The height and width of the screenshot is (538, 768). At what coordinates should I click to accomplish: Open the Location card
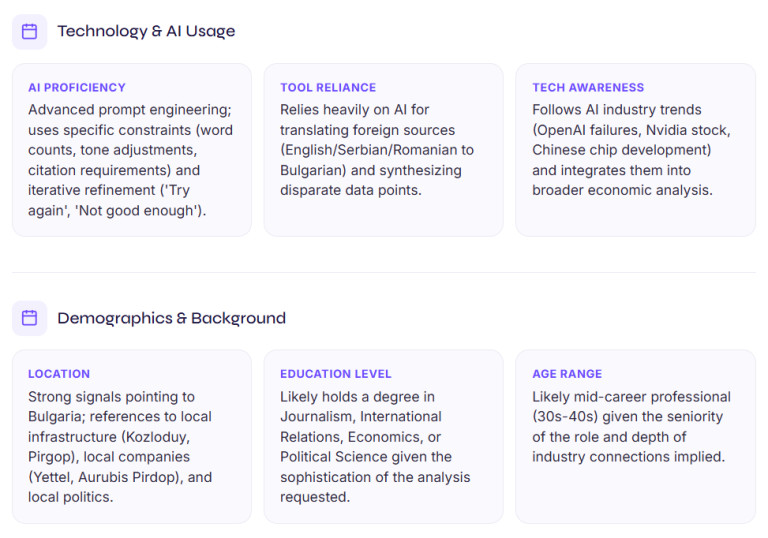(x=132, y=437)
